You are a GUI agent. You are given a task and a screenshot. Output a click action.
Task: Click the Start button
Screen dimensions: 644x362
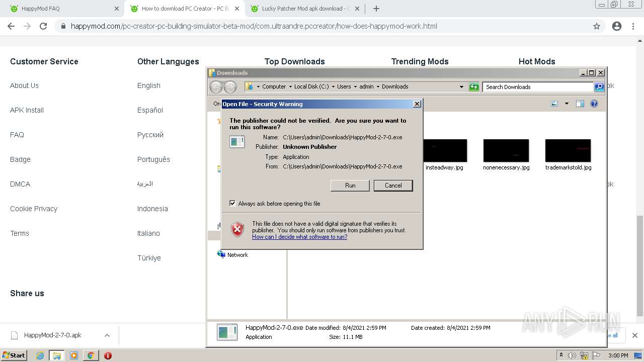pyautogui.click(x=14, y=355)
